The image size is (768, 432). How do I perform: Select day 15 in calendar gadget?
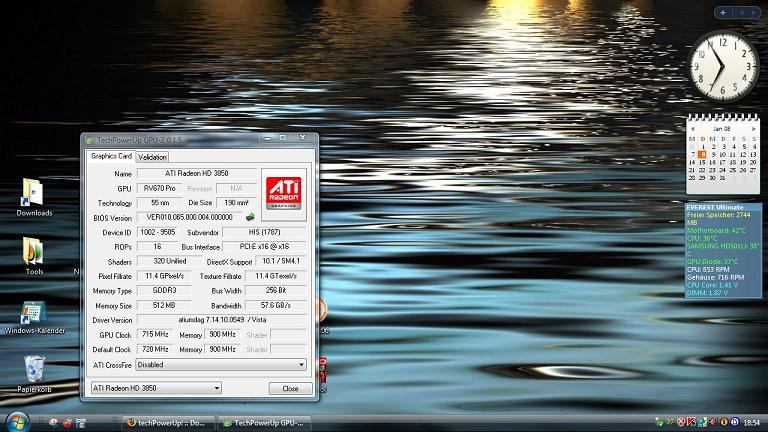pyautogui.click(x=702, y=162)
